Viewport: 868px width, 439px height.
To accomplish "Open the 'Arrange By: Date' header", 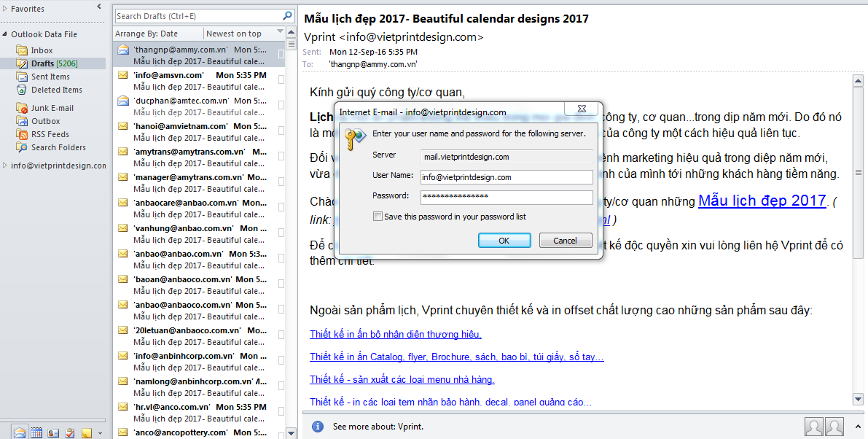I will [146, 34].
